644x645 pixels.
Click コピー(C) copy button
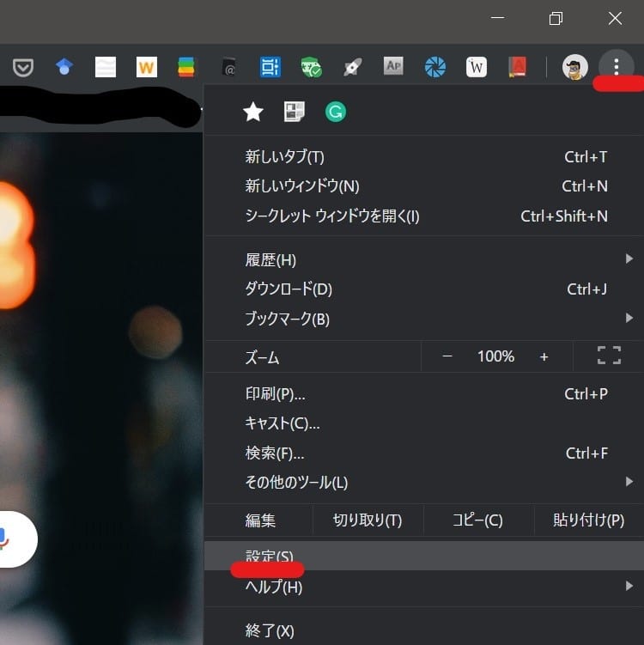coord(478,520)
